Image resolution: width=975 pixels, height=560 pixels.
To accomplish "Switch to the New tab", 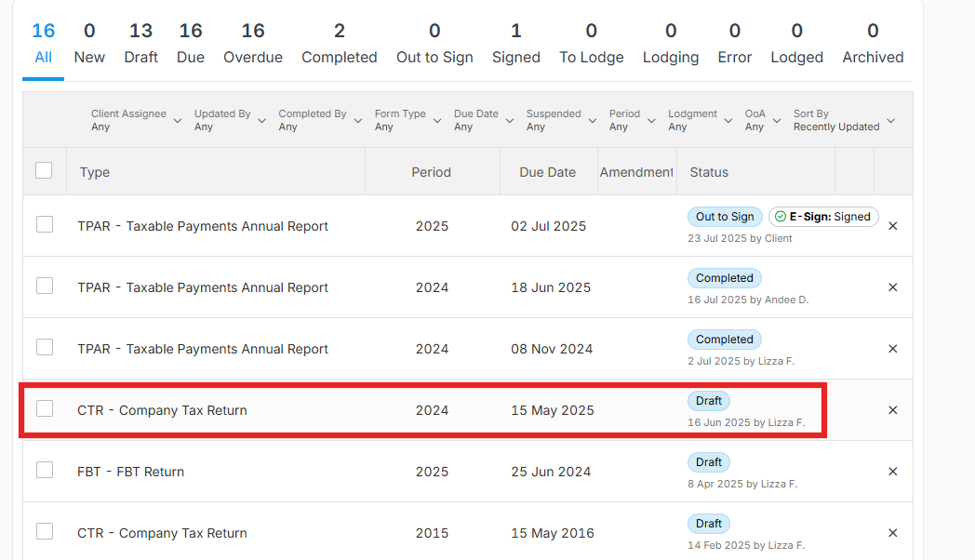I will tap(89, 44).
